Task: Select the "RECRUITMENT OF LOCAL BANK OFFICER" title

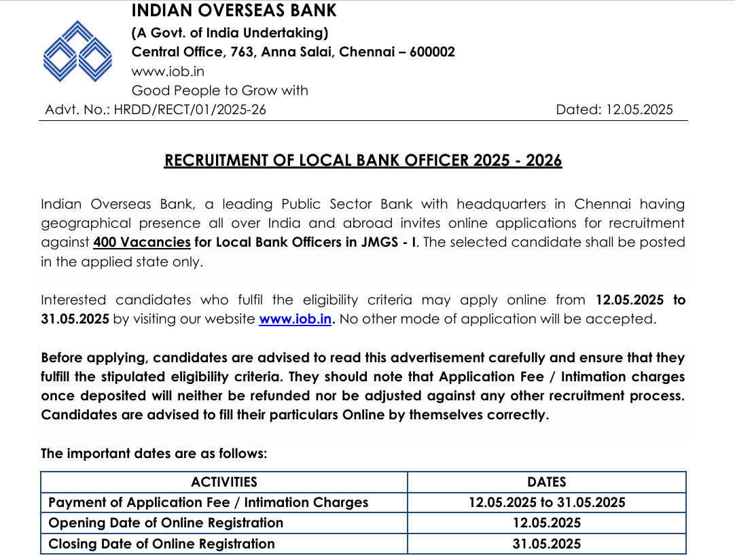Action: coord(363,160)
